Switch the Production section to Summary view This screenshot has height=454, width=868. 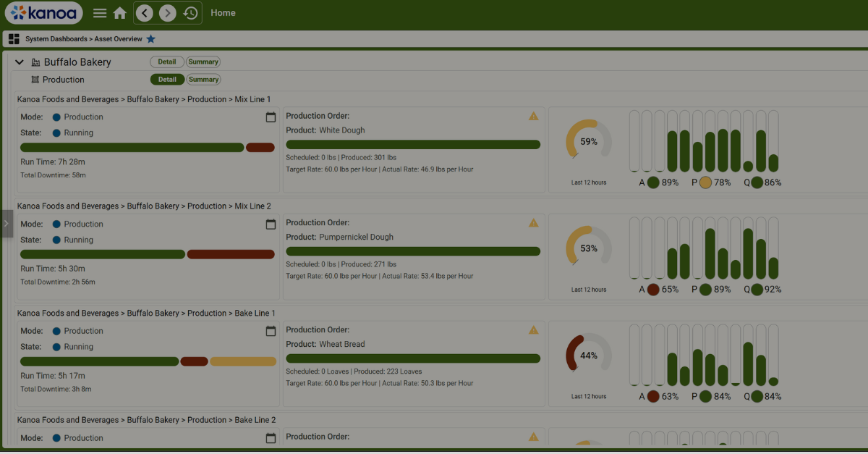(203, 79)
